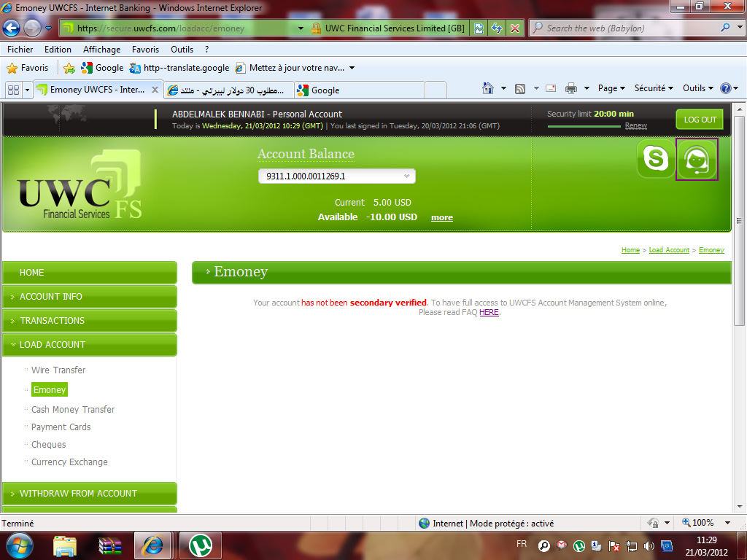
Task: Click the Windows Start orb
Action: (x=19, y=545)
